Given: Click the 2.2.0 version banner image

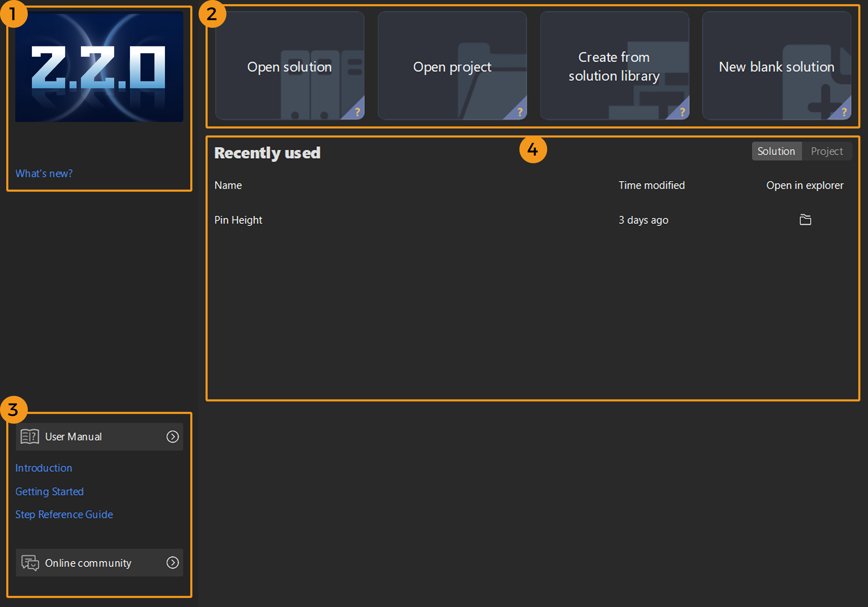Looking at the screenshot, I should coord(99,67).
